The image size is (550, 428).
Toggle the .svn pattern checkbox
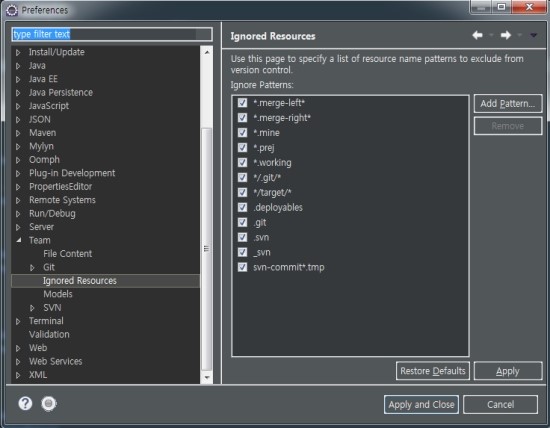[242, 237]
